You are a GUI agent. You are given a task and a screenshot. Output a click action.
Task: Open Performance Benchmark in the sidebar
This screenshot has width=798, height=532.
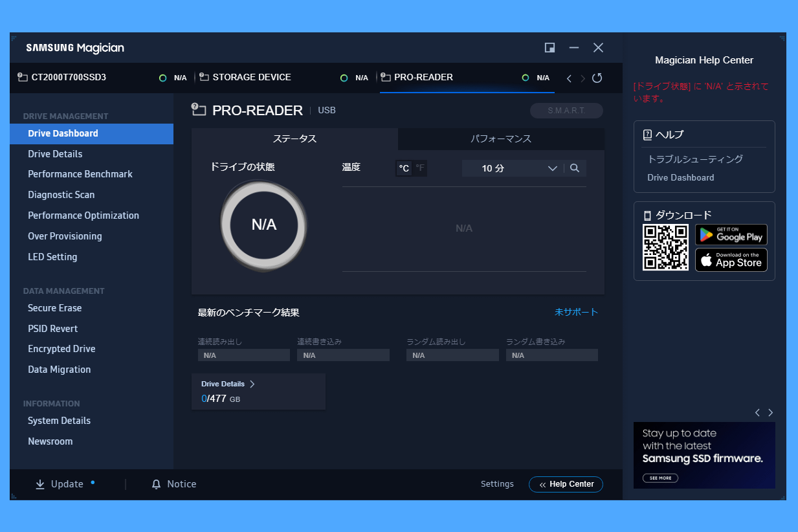[x=80, y=174]
